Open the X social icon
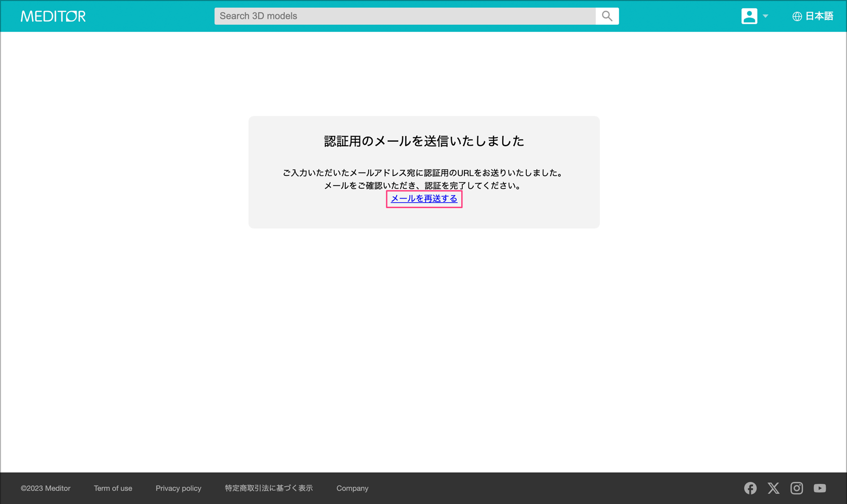 coord(773,488)
